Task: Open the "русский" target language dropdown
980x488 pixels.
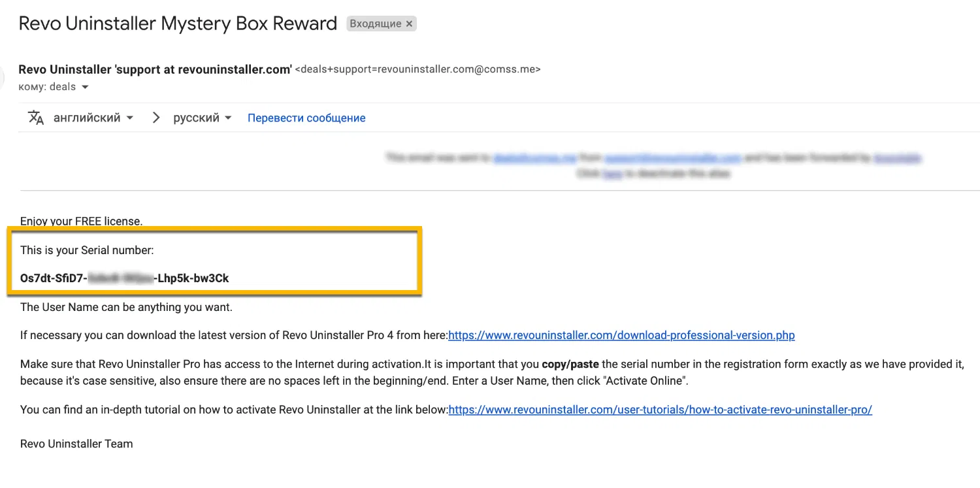Action: tap(202, 118)
